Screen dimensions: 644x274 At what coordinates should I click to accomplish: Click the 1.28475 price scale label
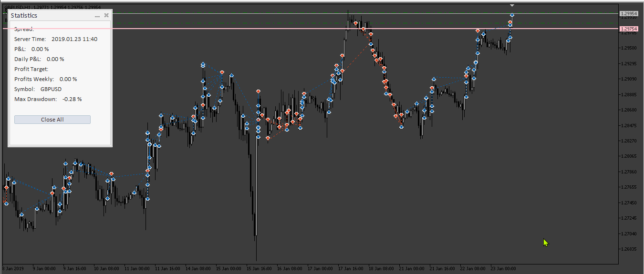pyautogui.click(x=629, y=125)
